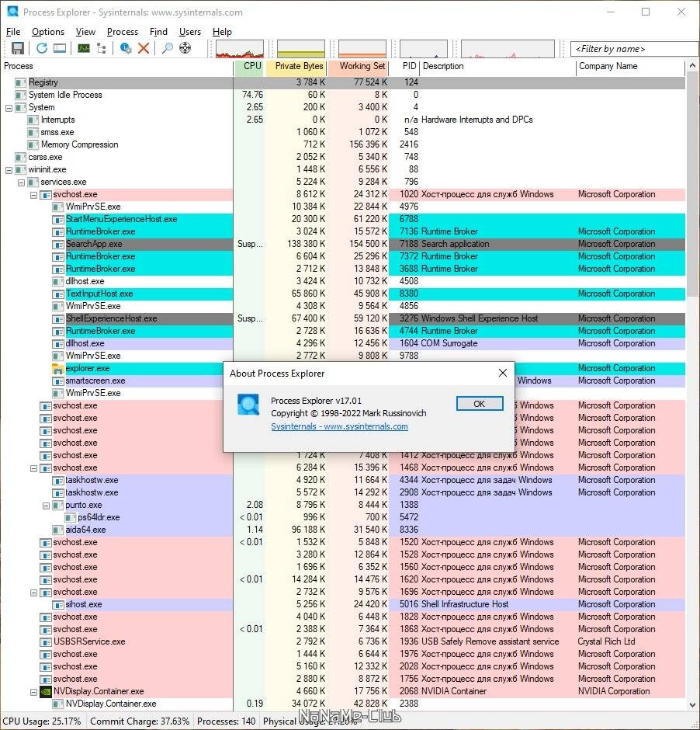
Task: Collapse the System process tree node
Action: pos(9,108)
